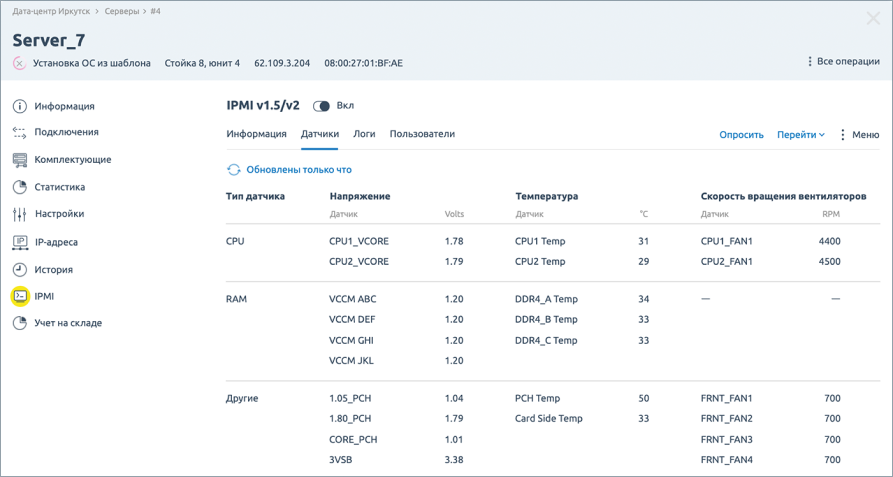Click the Информация sidebar icon
The height and width of the screenshot is (477, 893).
(x=20, y=106)
